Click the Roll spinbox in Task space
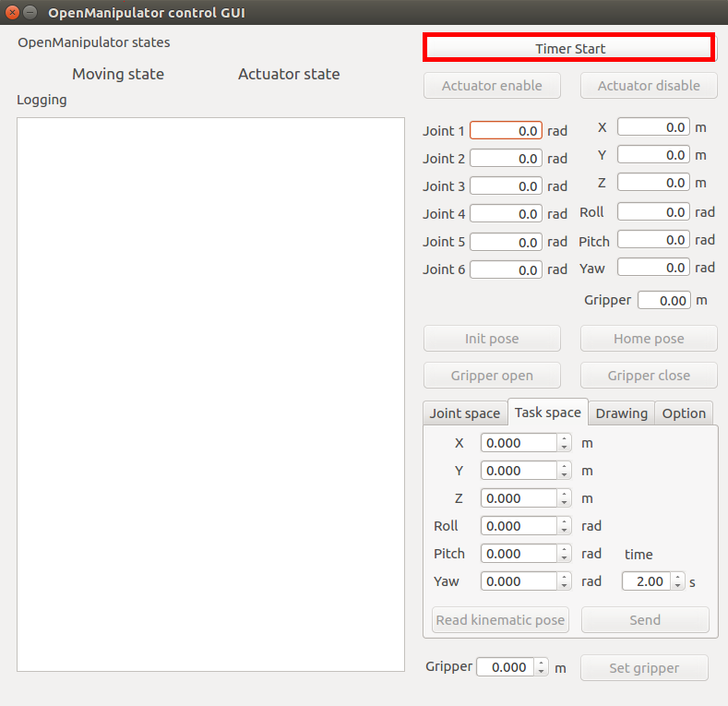Screen dimensions: 728x706 point(519,526)
